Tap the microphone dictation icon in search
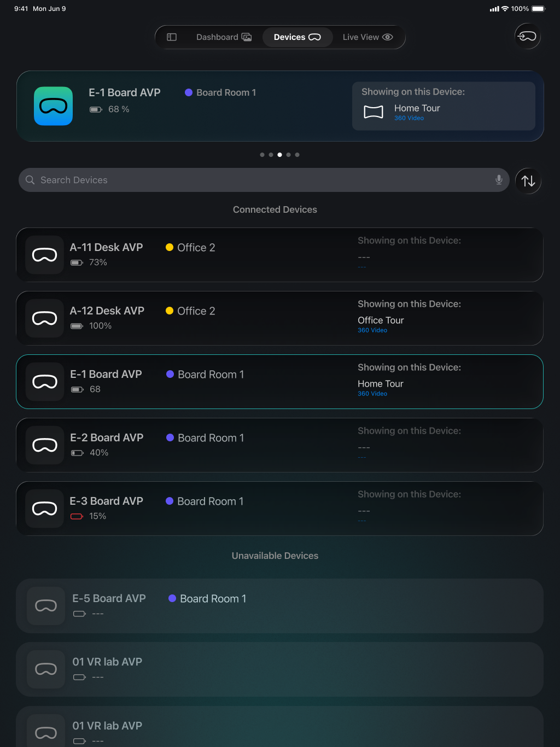 click(x=499, y=180)
